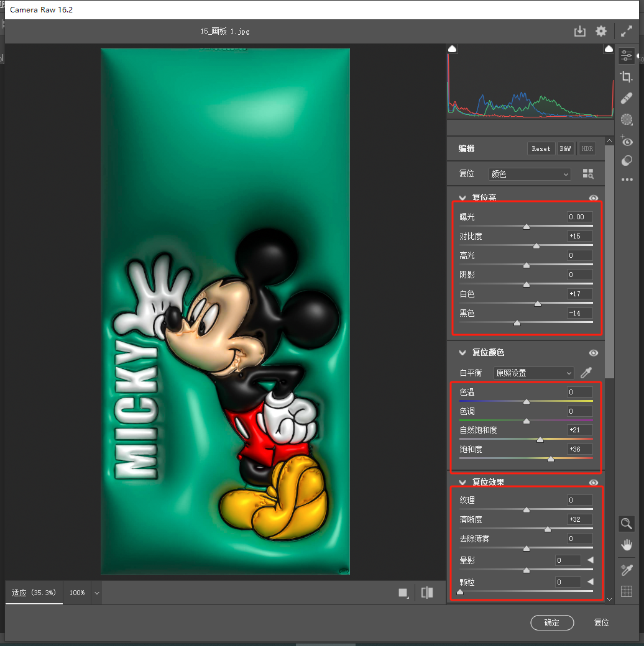
Task: Set zoom to 100%
Action: tap(77, 593)
